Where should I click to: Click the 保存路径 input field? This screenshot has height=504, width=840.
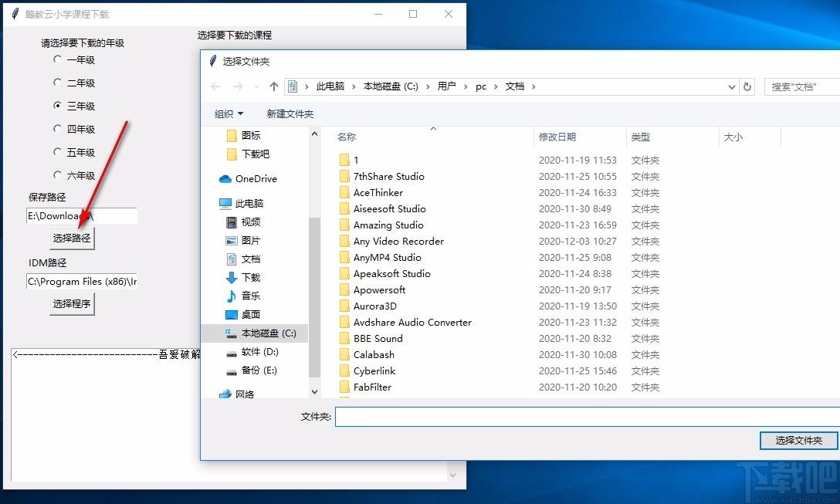point(81,216)
